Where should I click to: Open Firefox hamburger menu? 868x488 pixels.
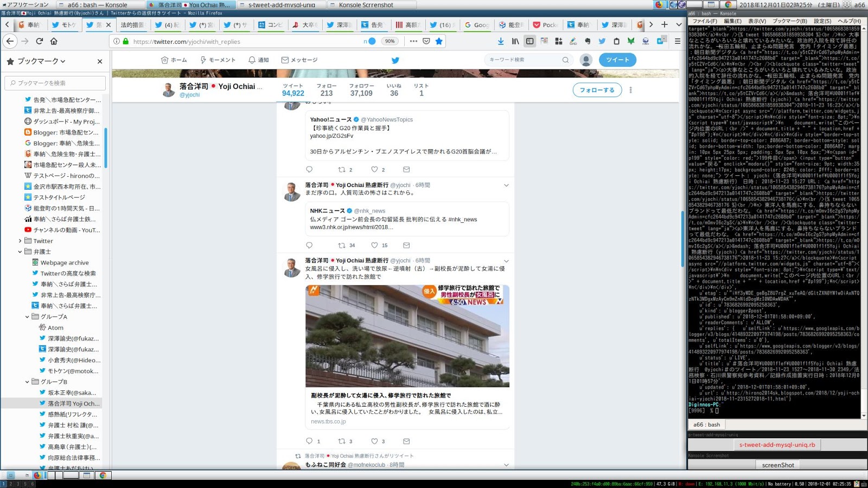click(x=678, y=41)
